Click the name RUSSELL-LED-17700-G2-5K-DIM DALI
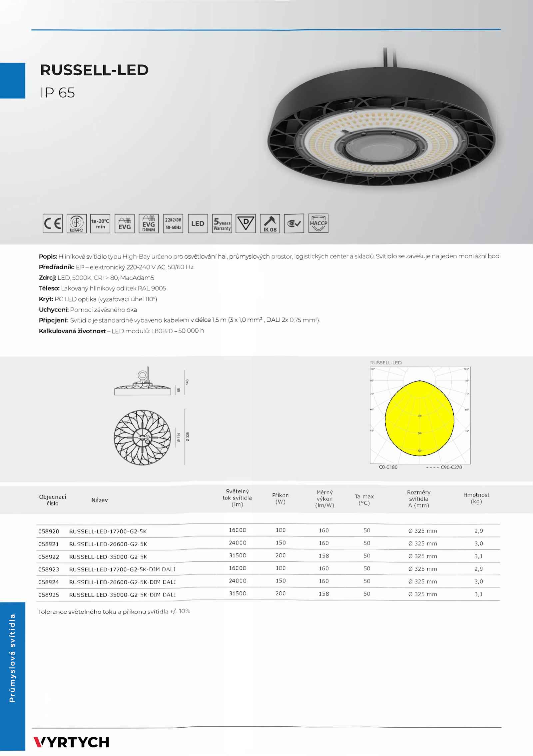This screenshot has height=756, width=533. point(122,569)
